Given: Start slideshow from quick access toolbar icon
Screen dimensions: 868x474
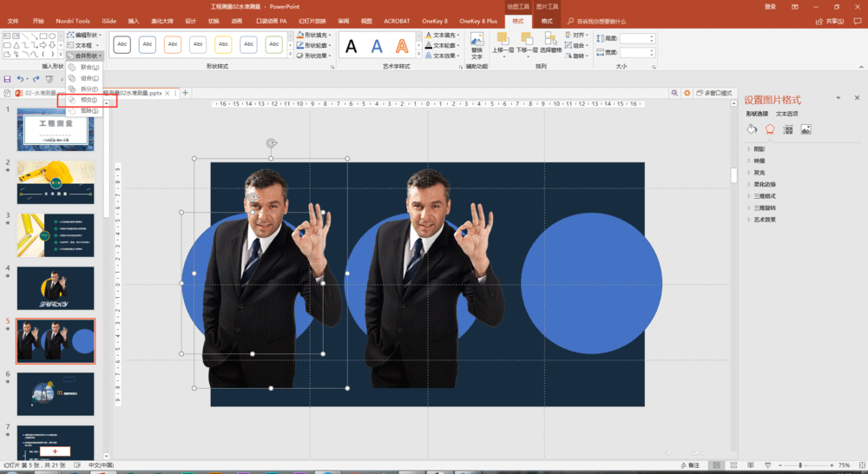Looking at the screenshot, I should tap(49, 79).
